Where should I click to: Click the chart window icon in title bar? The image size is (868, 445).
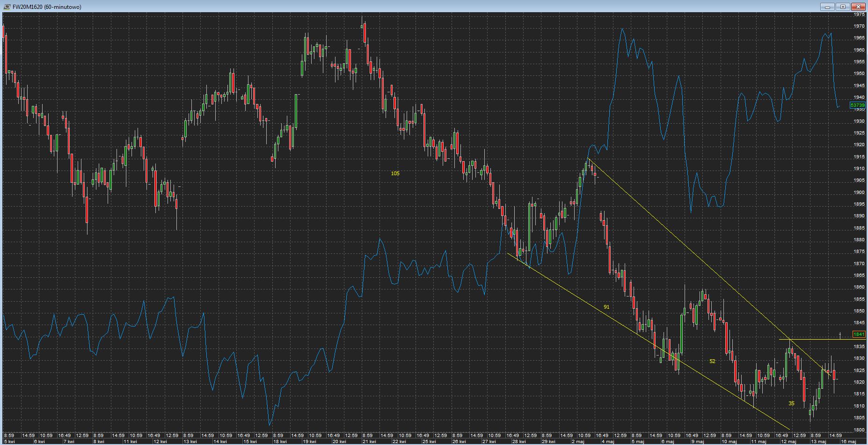click(x=7, y=7)
